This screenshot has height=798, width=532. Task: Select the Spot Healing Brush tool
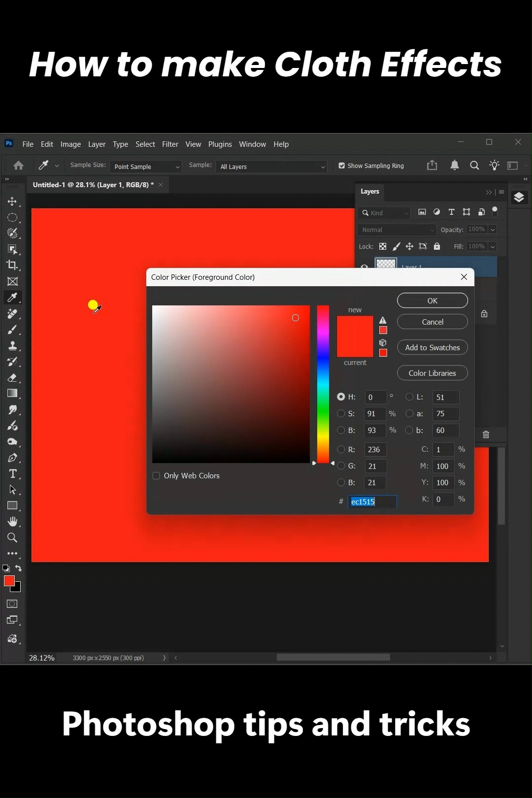point(12,313)
